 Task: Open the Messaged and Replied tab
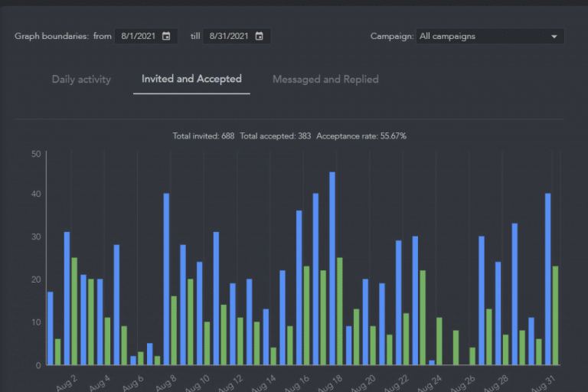click(325, 79)
